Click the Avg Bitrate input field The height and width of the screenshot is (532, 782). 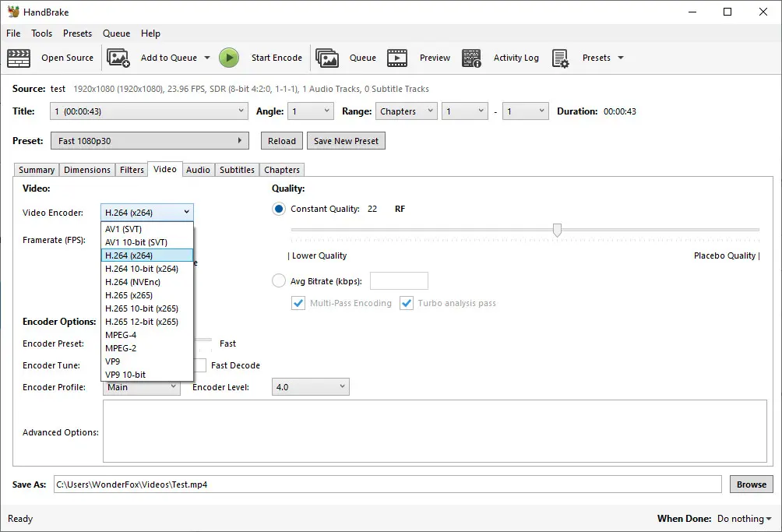pyautogui.click(x=399, y=280)
